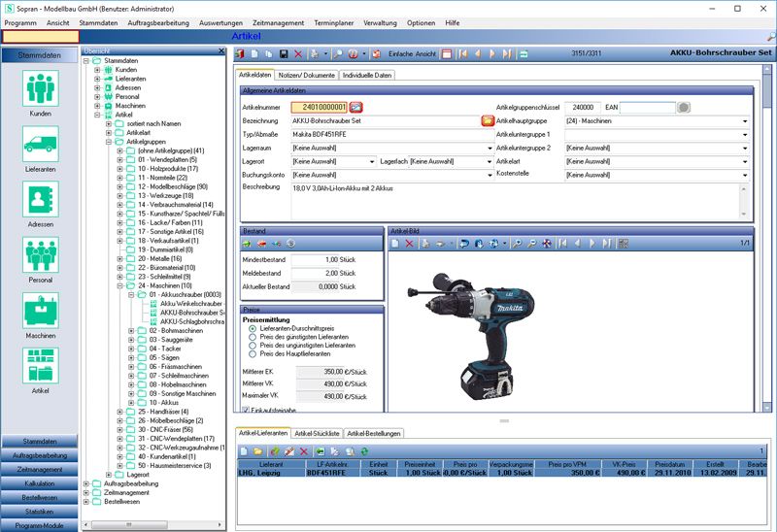The width and height of the screenshot is (777, 532).
Task: Refresh the supplier list with green arrows
Action: pos(364,451)
